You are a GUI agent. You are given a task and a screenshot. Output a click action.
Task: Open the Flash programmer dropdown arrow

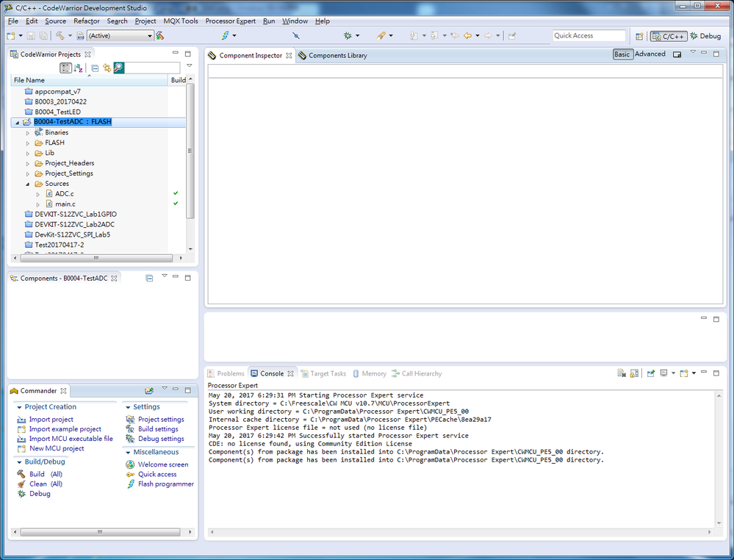[234, 35]
